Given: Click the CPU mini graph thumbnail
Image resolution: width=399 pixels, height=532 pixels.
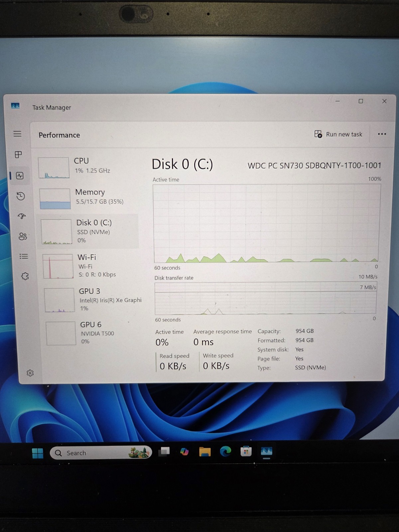Looking at the screenshot, I should pyautogui.click(x=54, y=168).
